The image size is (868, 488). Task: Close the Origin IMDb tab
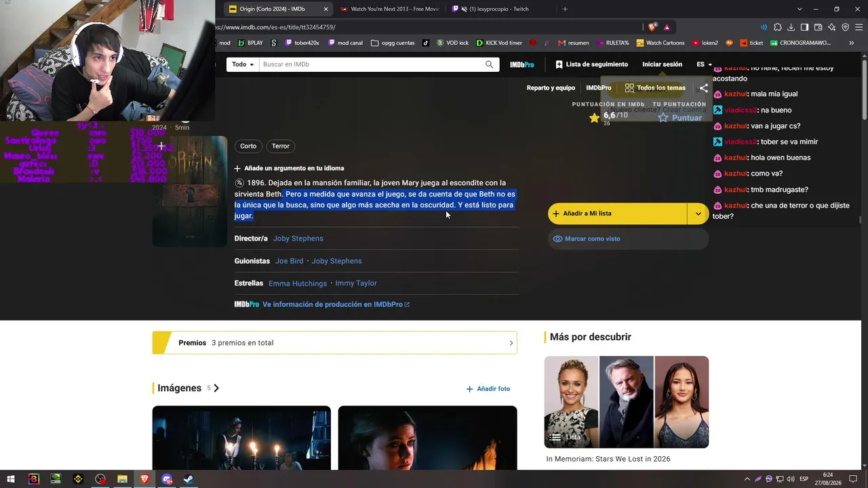325,9
